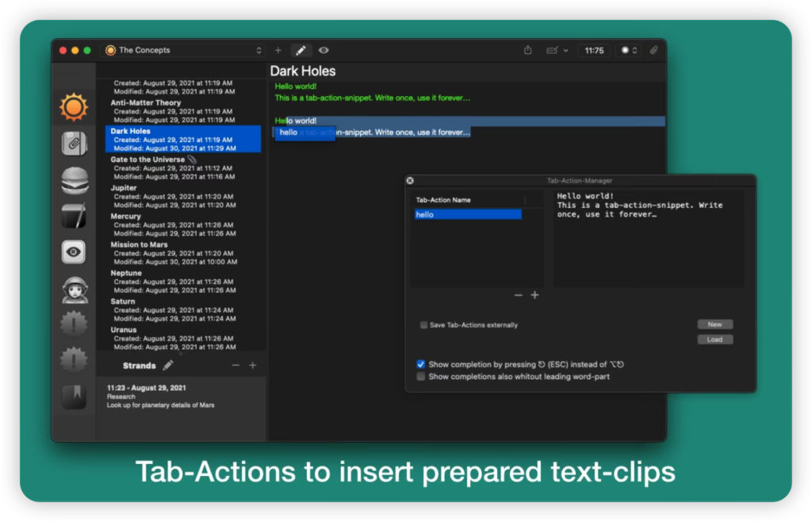This screenshot has height=522, width=812.
Task: Toggle the eye preview button in toolbar
Action: click(324, 50)
